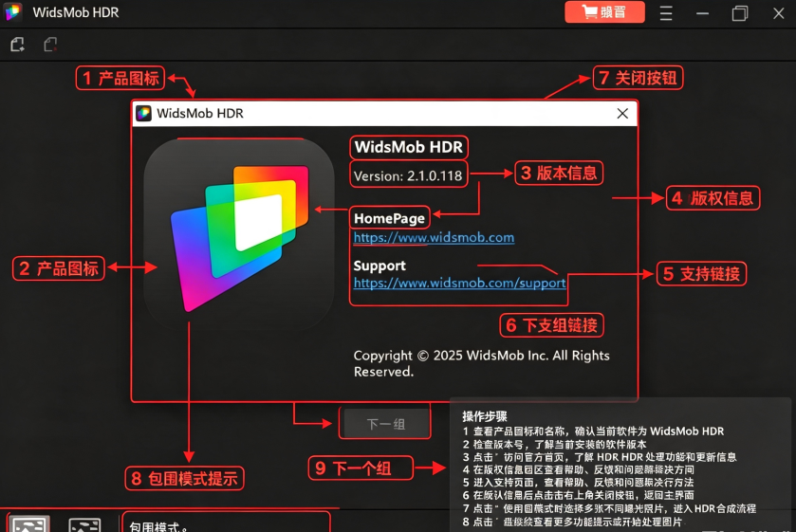Click the "Support" heading label

(x=379, y=266)
